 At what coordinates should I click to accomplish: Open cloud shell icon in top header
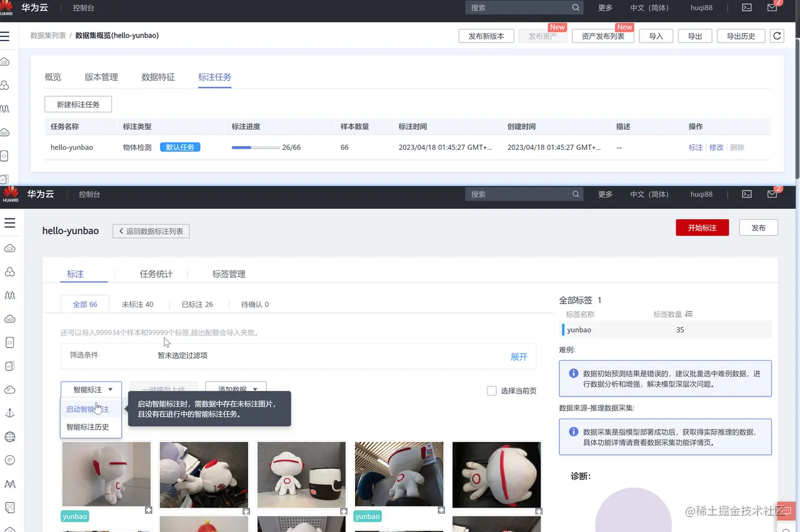tap(746, 8)
